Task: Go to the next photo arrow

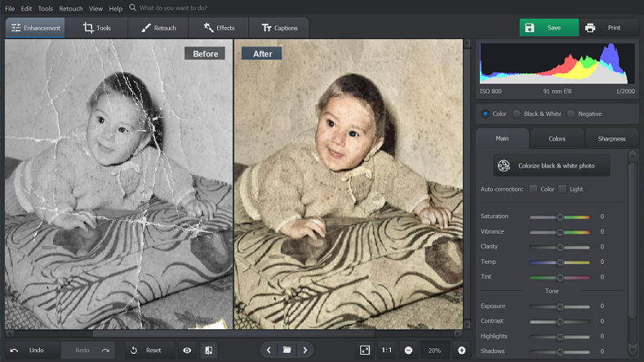Action: pos(305,350)
